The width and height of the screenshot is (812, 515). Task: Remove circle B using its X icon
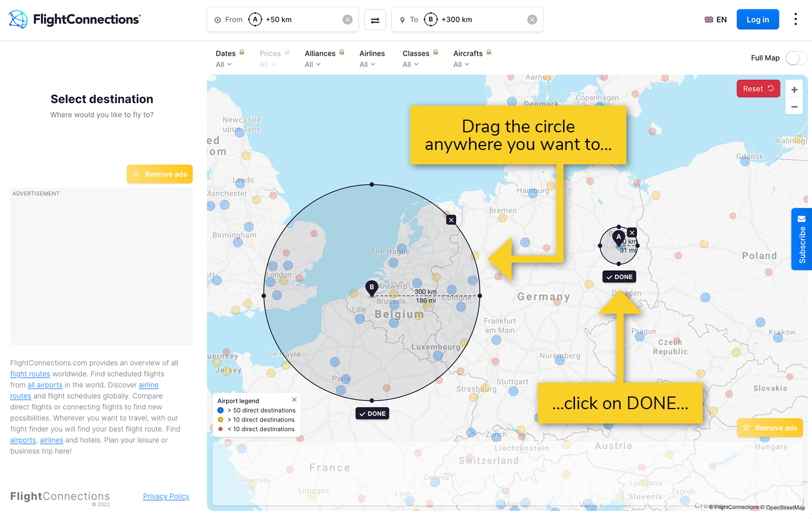451,220
